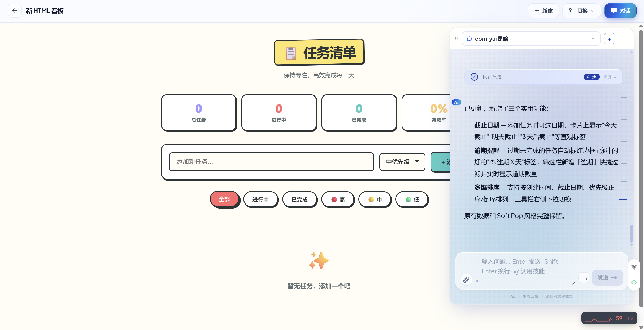Click the 6 步 badge

(x=592, y=77)
